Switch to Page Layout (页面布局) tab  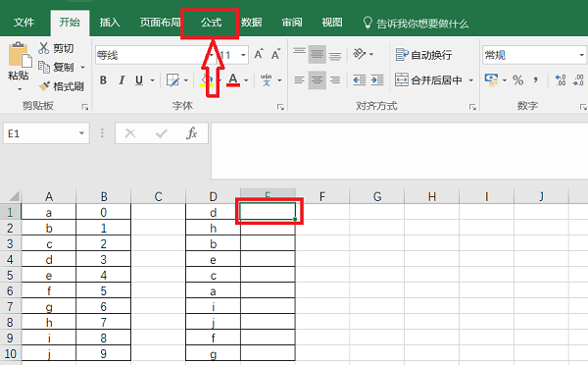160,23
